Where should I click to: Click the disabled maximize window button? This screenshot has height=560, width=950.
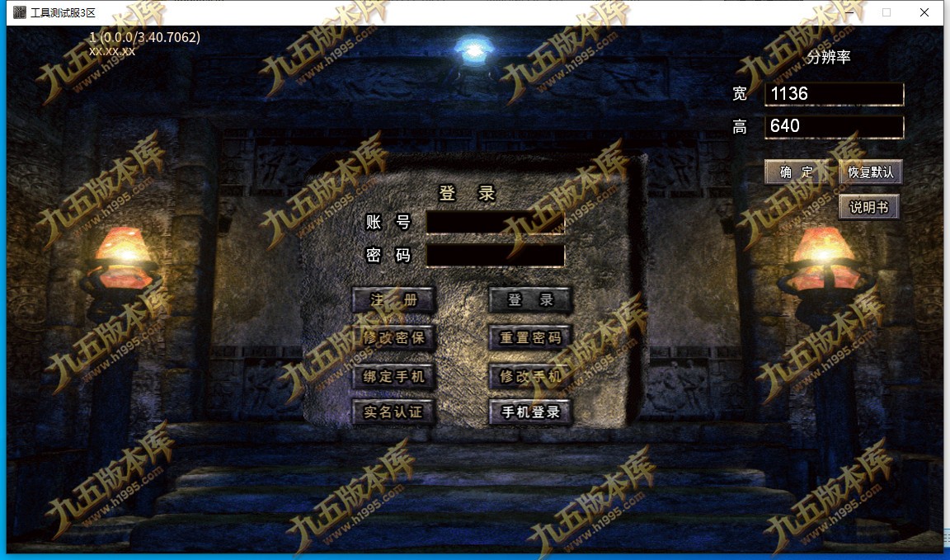click(887, 12)
